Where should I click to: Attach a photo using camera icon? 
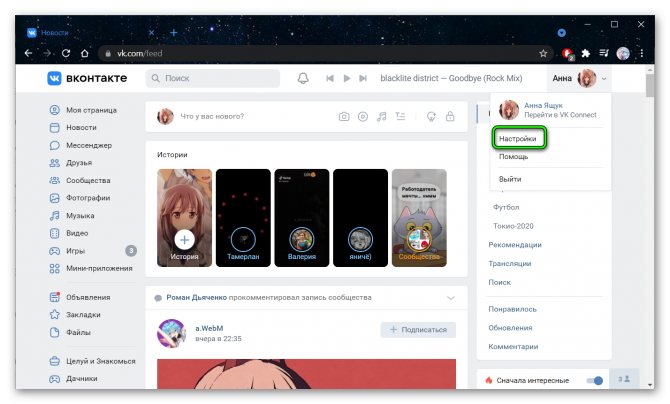(344, 117)
